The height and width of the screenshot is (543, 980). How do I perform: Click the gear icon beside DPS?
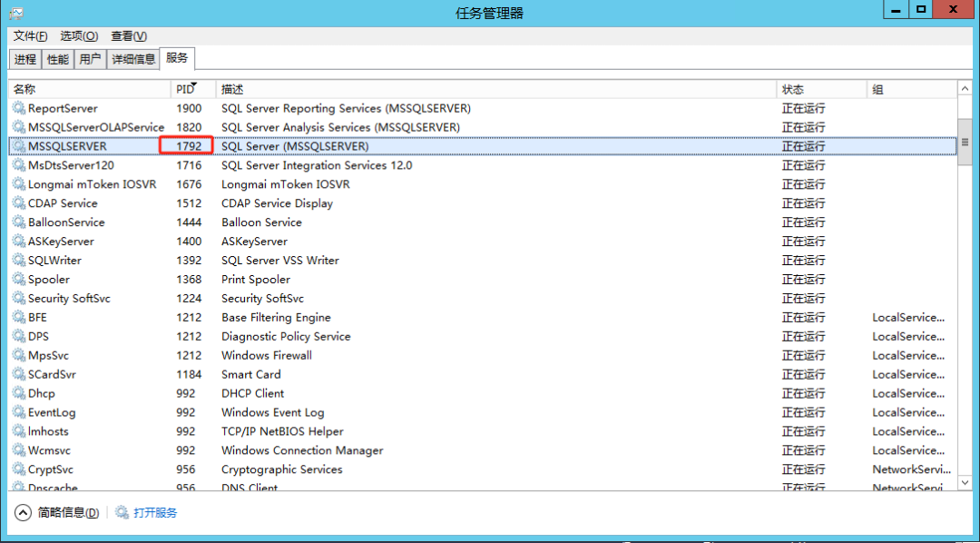[x=19, y=336]
